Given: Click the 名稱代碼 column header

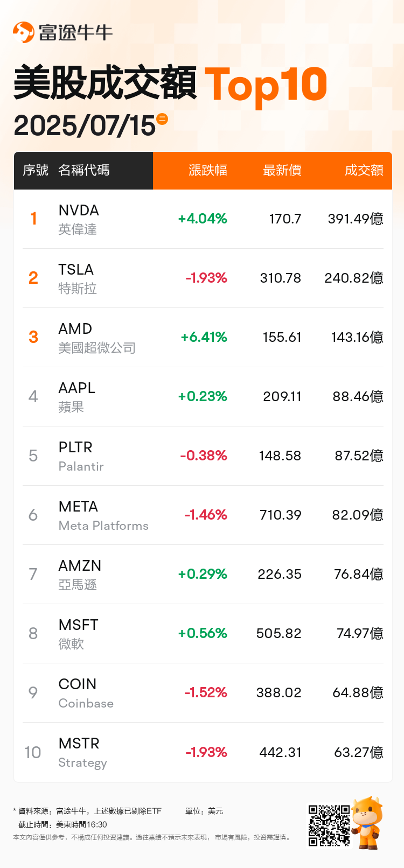Looking at the screenshot, I should 84,170.
